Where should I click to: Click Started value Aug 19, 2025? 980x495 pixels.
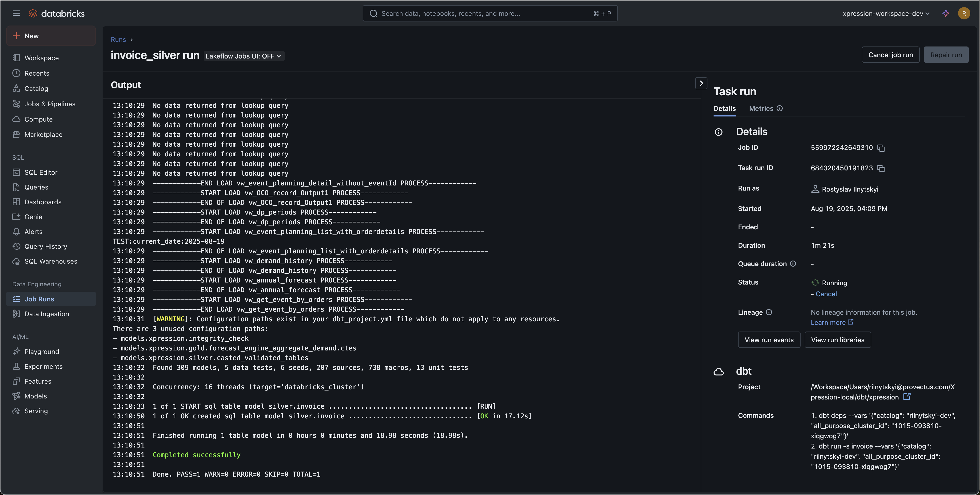[x=849, y=209]
